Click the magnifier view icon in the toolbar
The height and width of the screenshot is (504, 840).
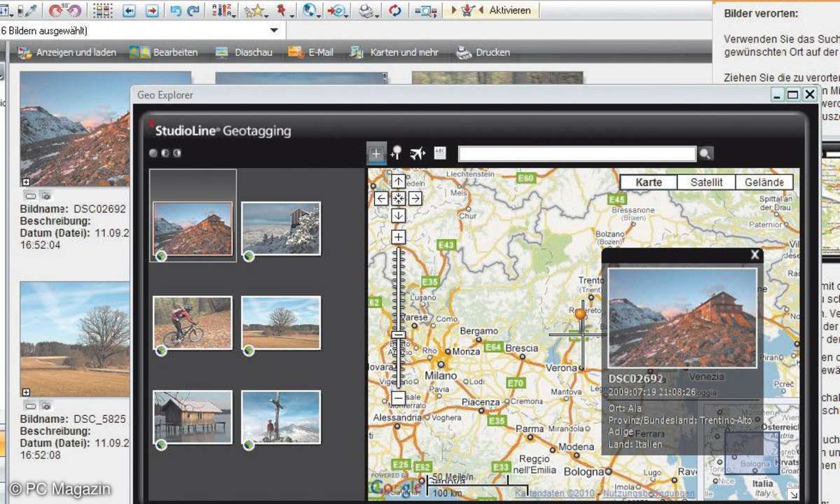pyautogui.click(x=426, y=10)
